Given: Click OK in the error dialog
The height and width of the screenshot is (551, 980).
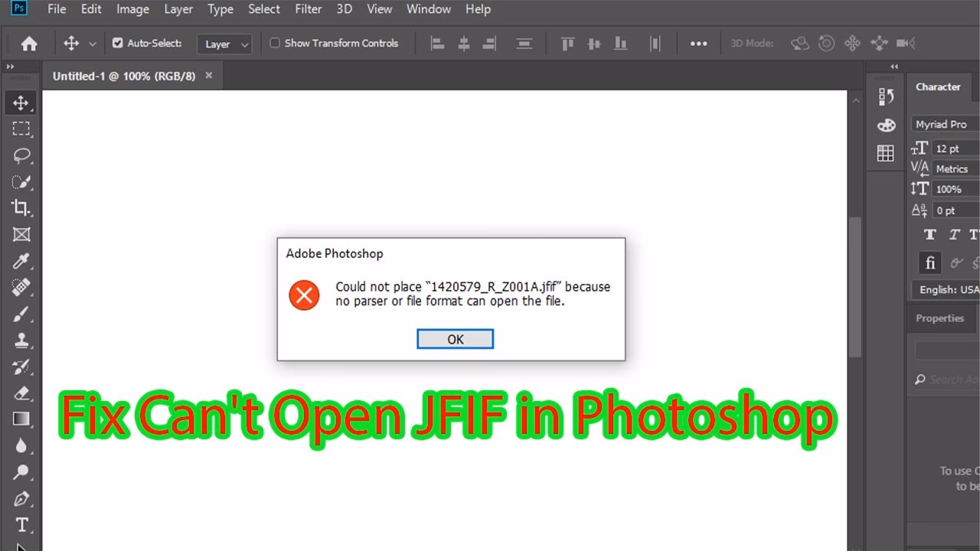Looking at the screenshot, I should click(455, 339).
